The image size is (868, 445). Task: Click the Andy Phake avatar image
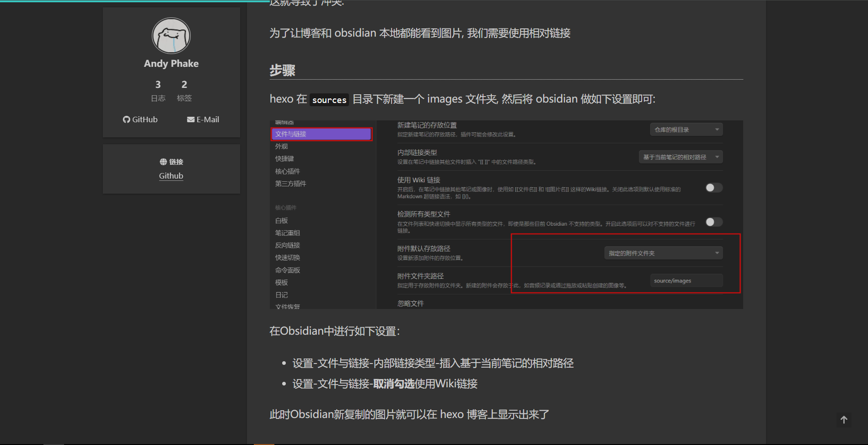tap(171, 36)
